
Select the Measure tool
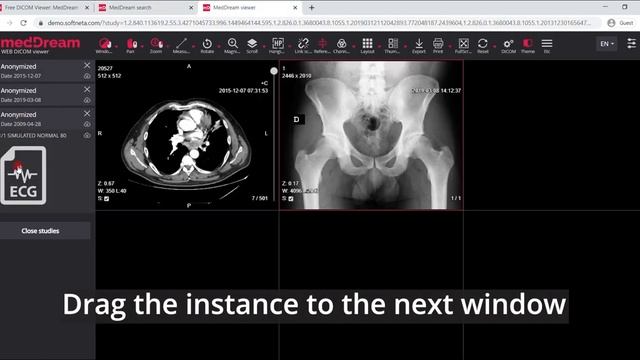(x=181, y=45)
